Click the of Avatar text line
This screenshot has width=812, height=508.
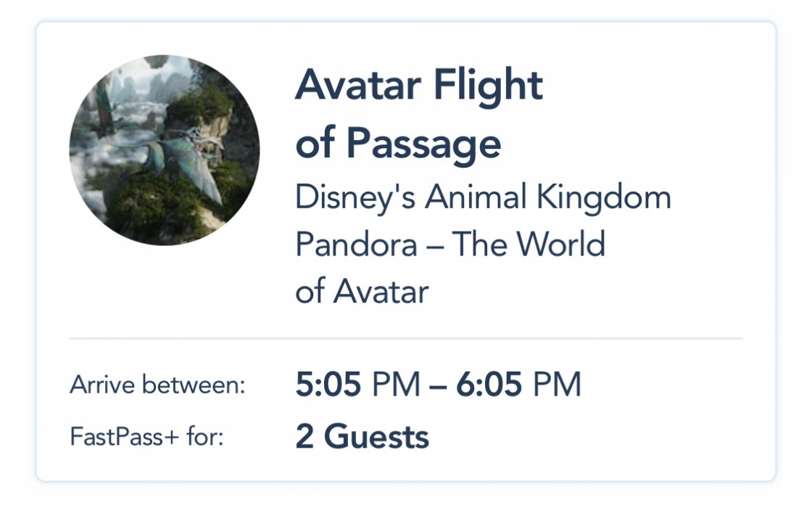[x=362, y=291]
